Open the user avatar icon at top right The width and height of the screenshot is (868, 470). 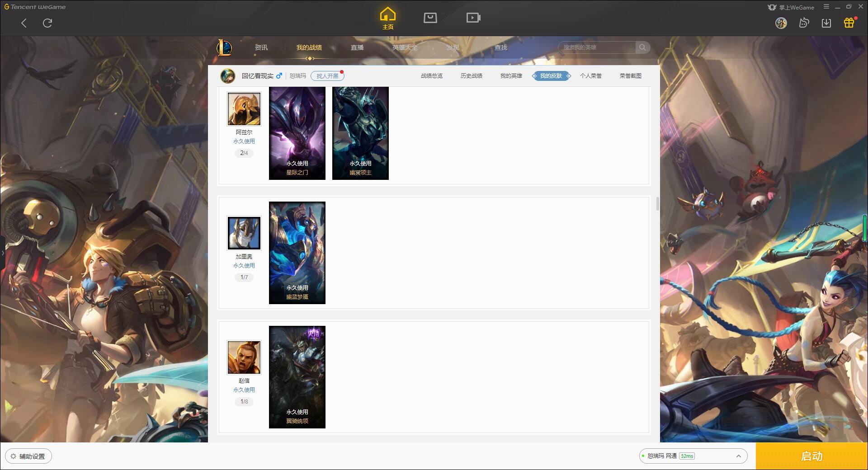coord(781,23)
